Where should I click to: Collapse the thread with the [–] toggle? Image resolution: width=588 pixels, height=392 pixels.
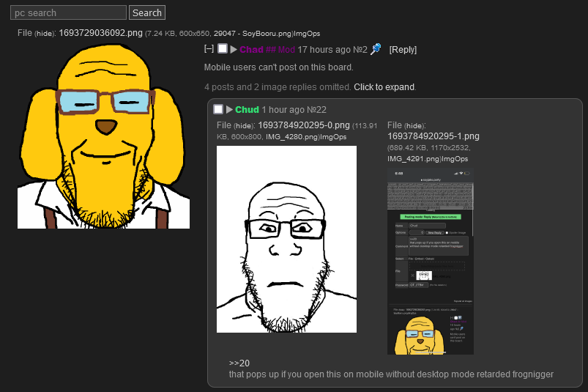point(209,48)
